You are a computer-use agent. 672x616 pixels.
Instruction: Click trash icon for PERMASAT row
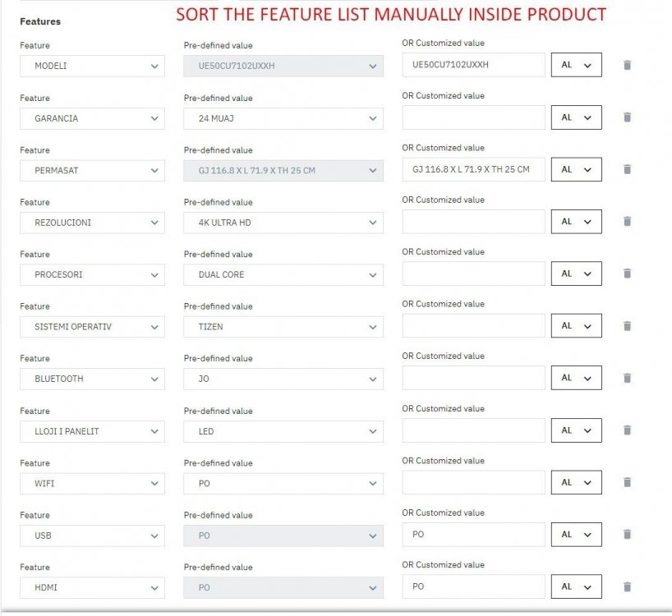coord(627,169)
